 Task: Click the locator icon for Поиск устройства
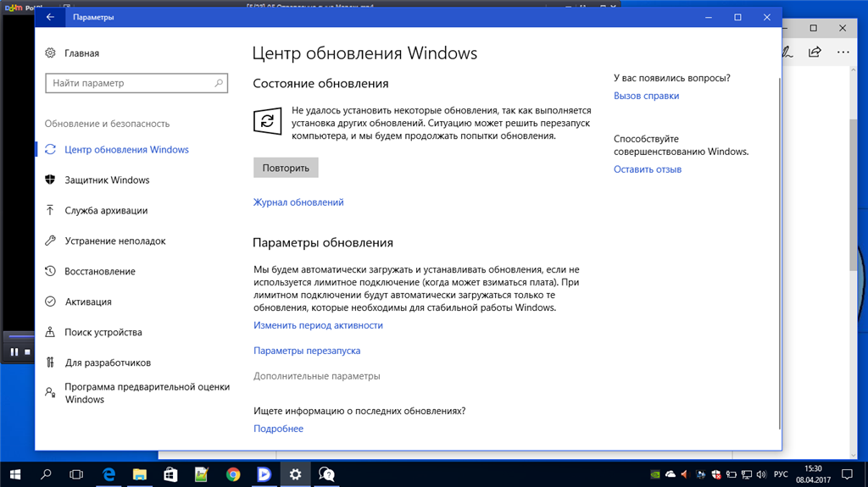(50, 332)
